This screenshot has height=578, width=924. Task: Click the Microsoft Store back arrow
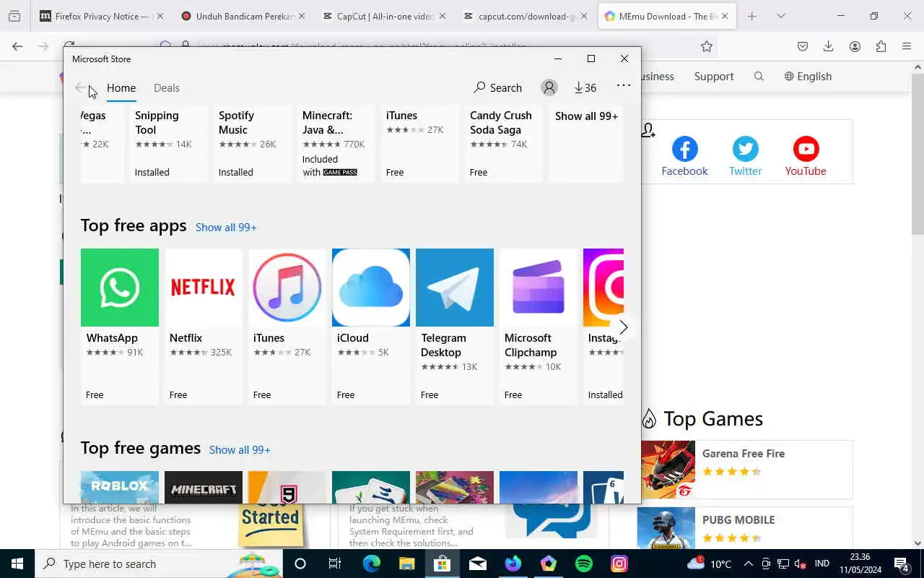tap(80, 87)
